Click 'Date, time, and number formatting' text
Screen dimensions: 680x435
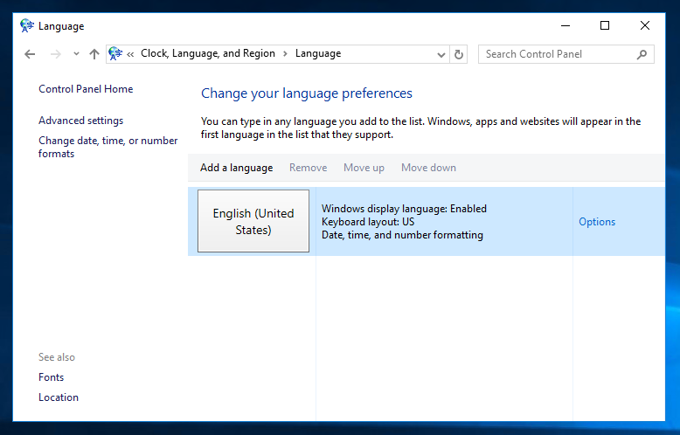click(402, 235)
